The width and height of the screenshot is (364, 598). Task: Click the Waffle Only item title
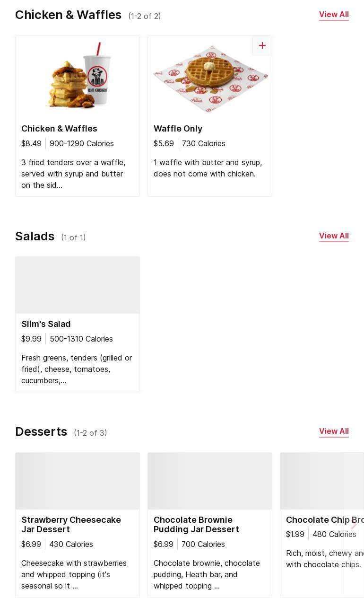pyautogui.click(x=178, y=129)
